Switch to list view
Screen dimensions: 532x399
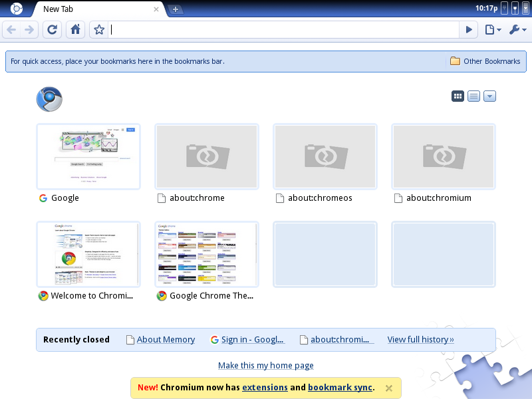click(x=473, y=96)
